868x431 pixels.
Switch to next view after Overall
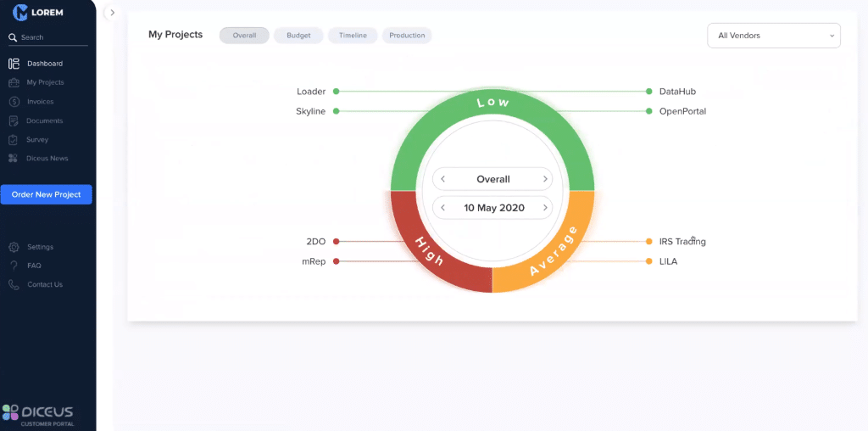click(x=544, y=179)
